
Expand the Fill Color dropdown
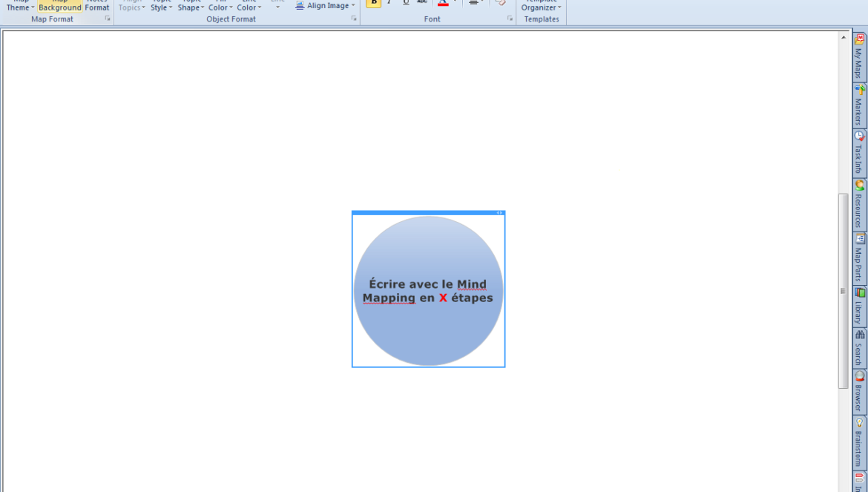pyautogui.click(x=220, y=7)
